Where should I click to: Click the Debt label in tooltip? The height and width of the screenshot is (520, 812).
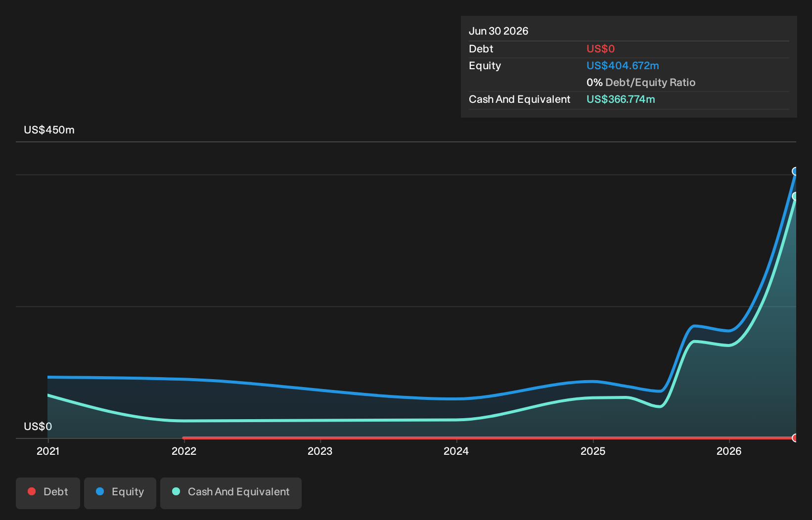point(481,49)
